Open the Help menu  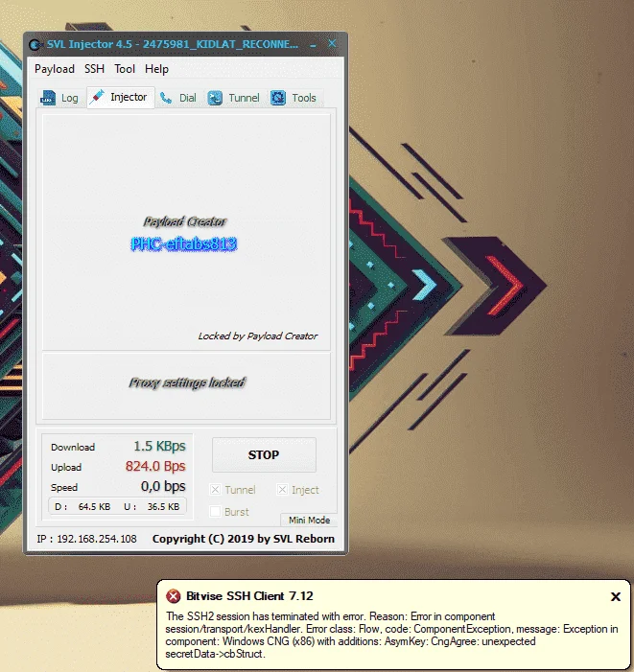(x=156, y=69)
